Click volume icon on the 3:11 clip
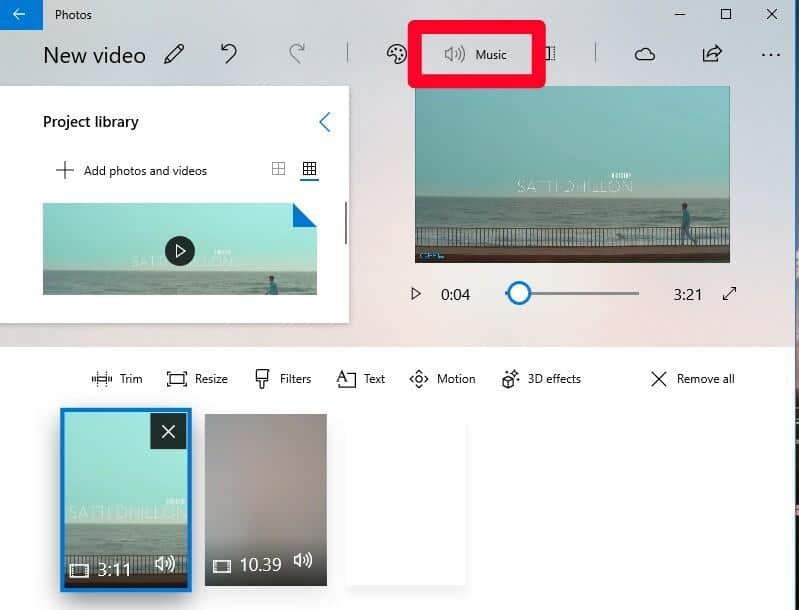Screen dimensions: 799x610 click(165, 563)
